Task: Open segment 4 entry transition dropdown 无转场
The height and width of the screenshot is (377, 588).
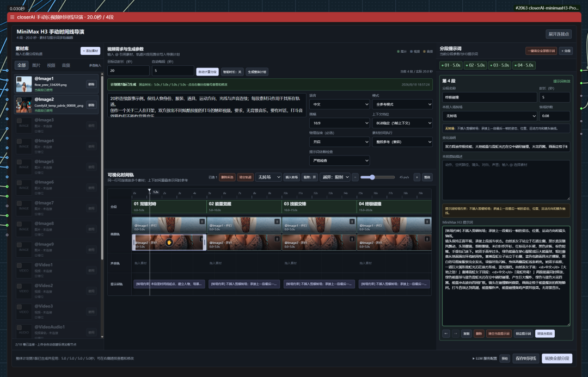Action: coord(489,116)
